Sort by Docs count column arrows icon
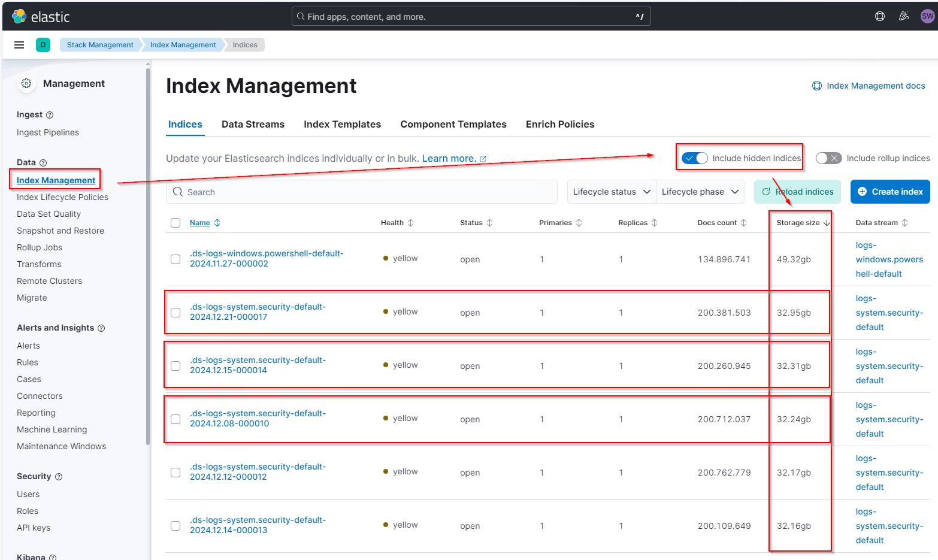 coord(743,223)
